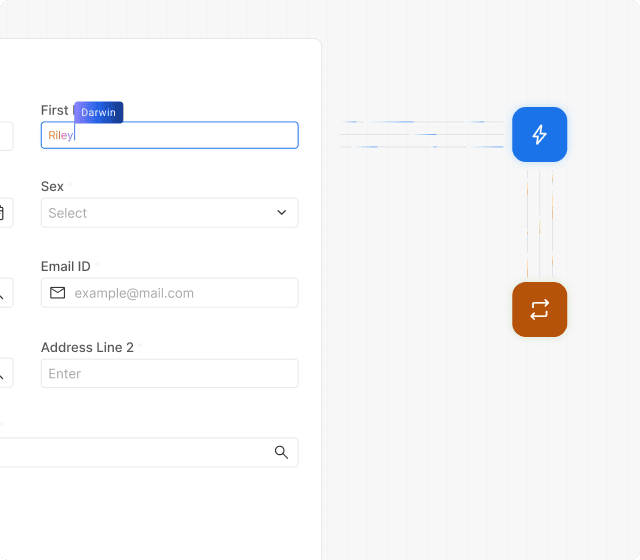Focus the First name field containing Riley
Screen dimensions: 640x560
pyautogui.click(x=180, y=135)
